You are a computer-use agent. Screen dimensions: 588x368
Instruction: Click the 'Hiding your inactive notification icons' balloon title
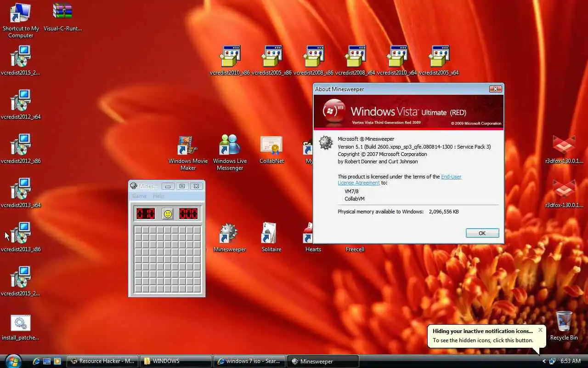click(x=483, y=331)
